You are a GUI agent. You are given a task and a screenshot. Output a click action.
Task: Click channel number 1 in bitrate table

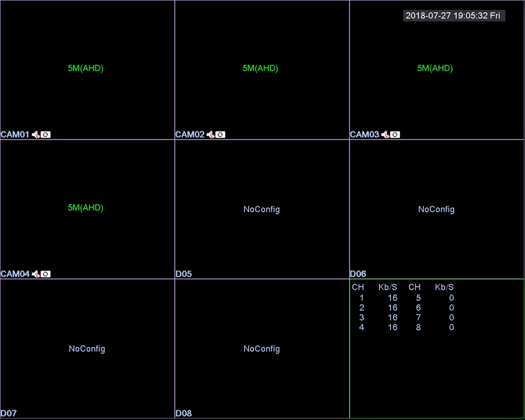tap(362, 298)
